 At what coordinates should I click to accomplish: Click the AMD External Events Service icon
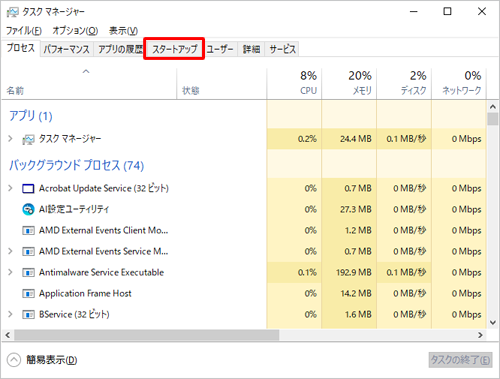(28, 251)
